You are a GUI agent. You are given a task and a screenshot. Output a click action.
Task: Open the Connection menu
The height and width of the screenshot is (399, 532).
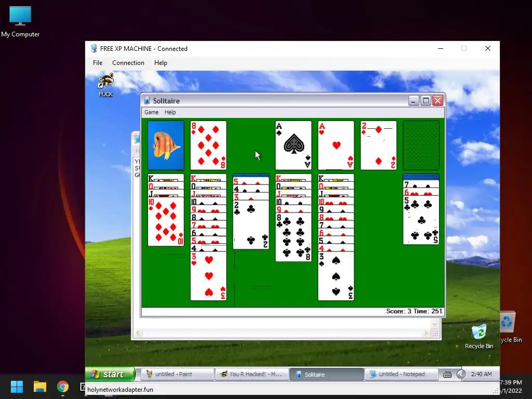coord(128,63)
